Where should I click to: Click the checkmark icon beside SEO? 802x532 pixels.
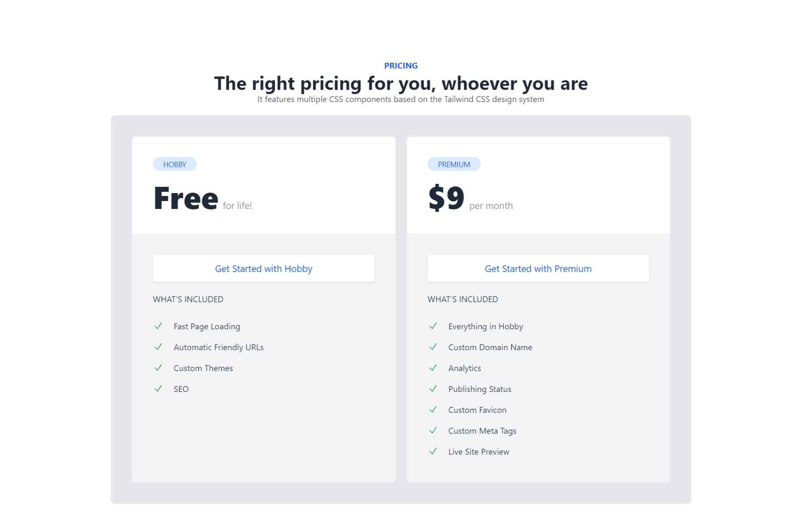pos(158,388)
